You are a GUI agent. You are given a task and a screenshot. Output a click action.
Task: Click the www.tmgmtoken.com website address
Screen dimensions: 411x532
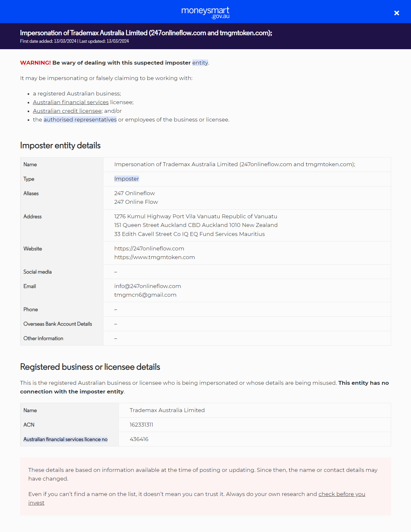[154, 257]
